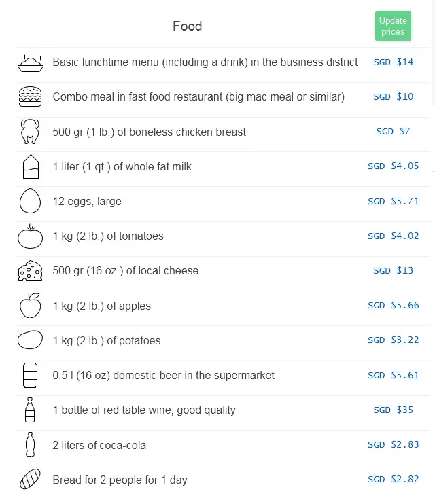Click the green Update prices button
The width and height of the screenshot is (435, 504).
point(393,26)
